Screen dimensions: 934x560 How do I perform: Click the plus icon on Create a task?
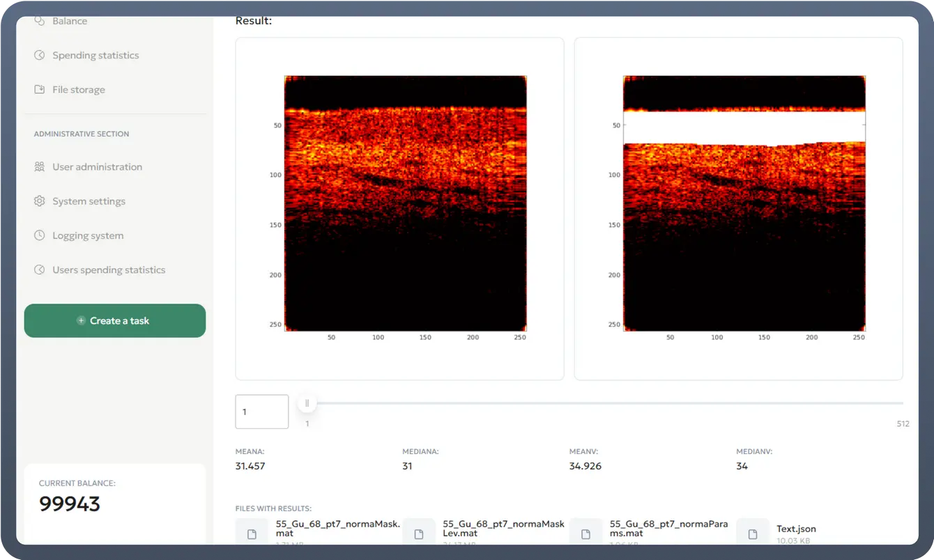point(81,321)
